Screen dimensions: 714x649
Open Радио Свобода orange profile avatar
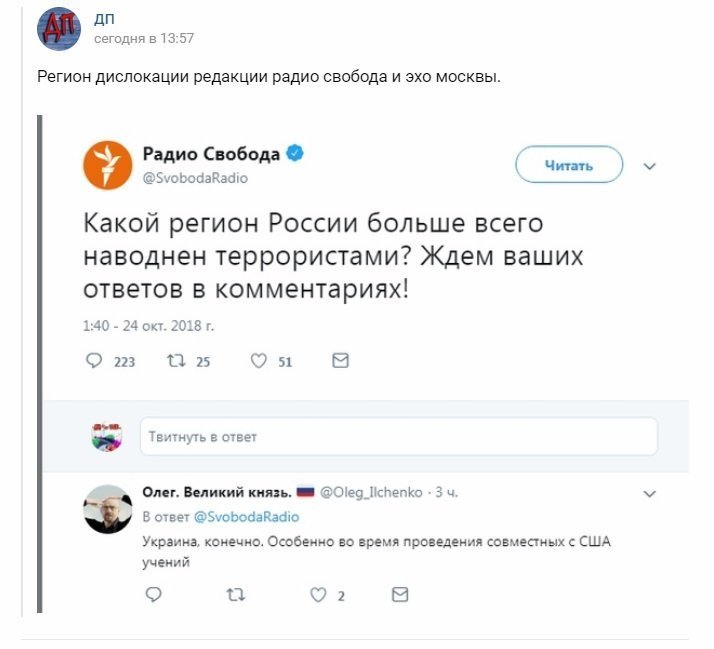[x=107, y=165]
